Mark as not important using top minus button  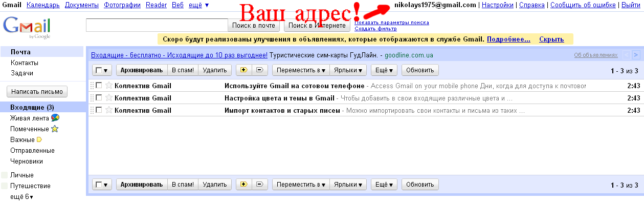[259, 70]
